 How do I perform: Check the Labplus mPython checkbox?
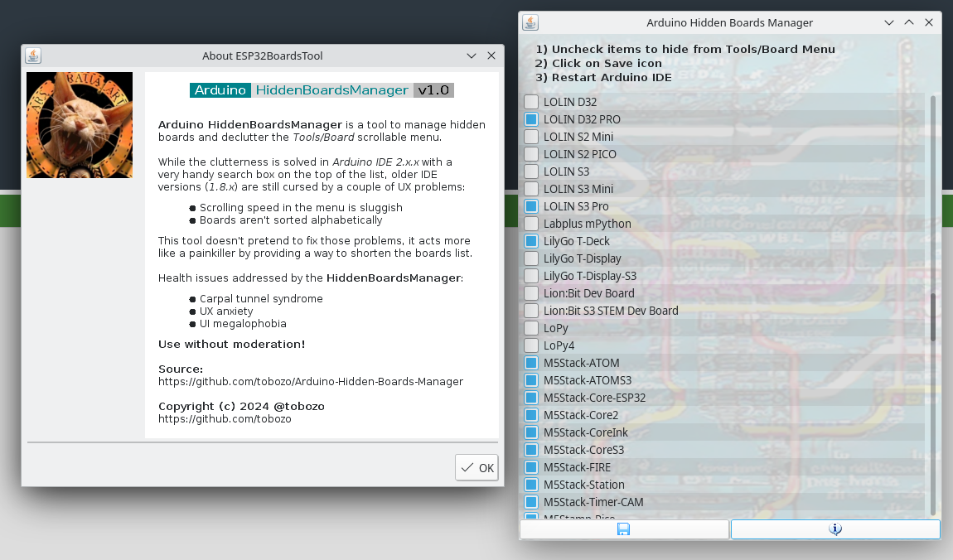coord(531,224)
